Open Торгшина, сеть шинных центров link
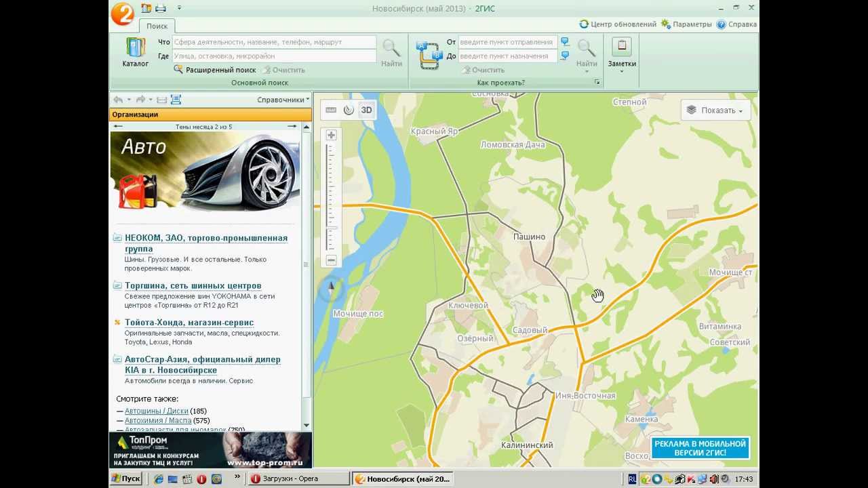This screenshot has height=488, width=868. coord(193,286)
